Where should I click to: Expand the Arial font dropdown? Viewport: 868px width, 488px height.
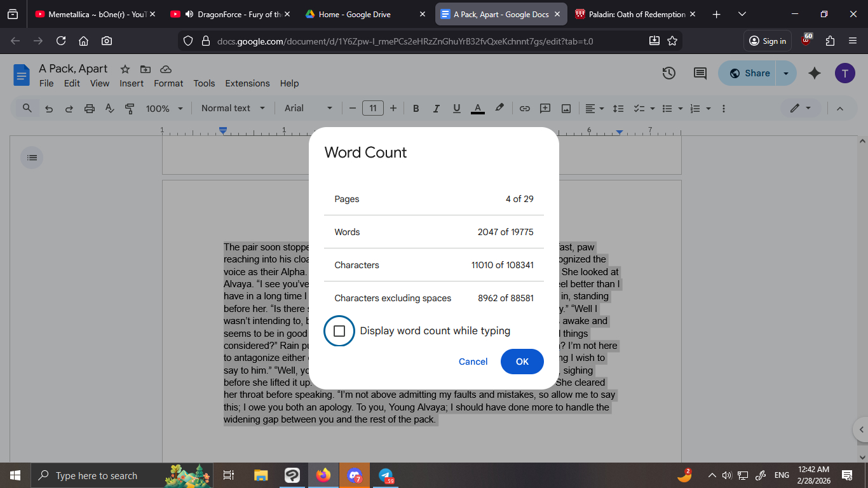(x=308, y=109)
